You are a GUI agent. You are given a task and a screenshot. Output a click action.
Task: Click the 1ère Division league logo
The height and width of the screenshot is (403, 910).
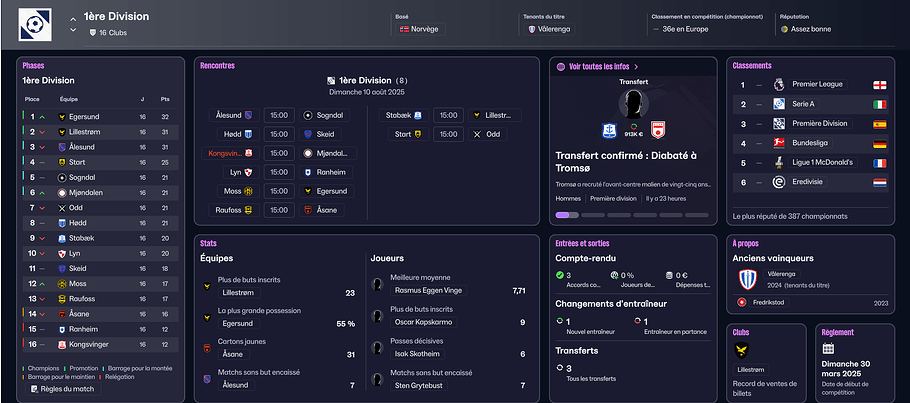(37, 24)
